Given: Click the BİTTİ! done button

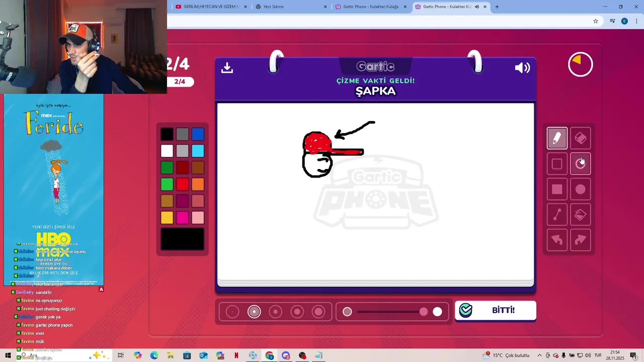Looking at the screenshot, I should tap(496, 310).
